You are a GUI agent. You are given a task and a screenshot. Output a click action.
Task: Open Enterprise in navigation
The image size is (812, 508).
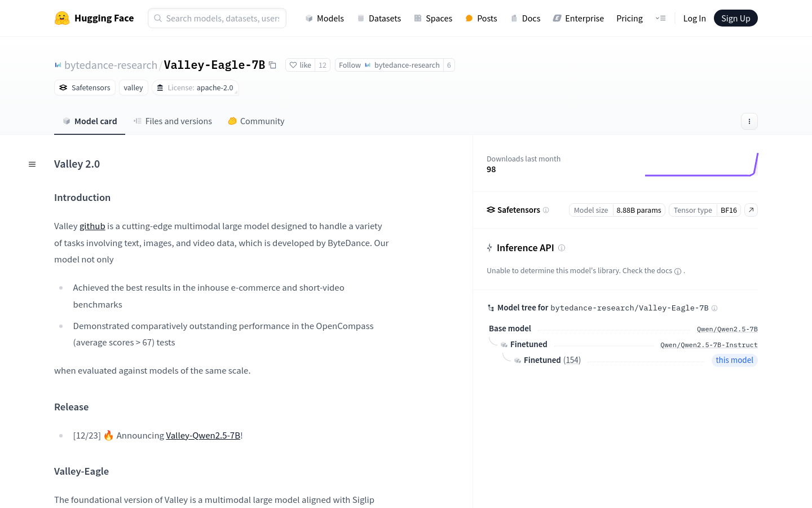click(578, 18)
